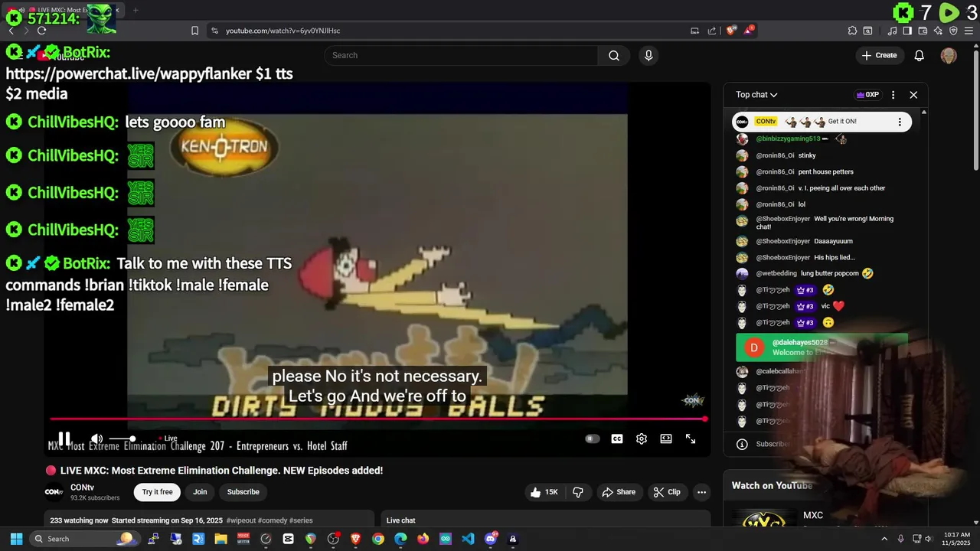
Task: Search with voice microphone icon
Action: tap(648, 55)
